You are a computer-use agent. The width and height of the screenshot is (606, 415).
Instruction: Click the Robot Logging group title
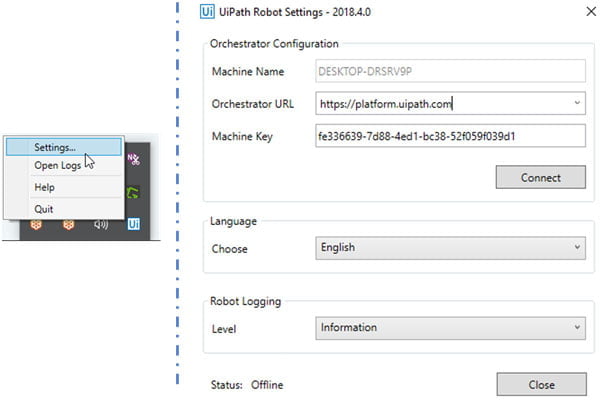(245, 301)
